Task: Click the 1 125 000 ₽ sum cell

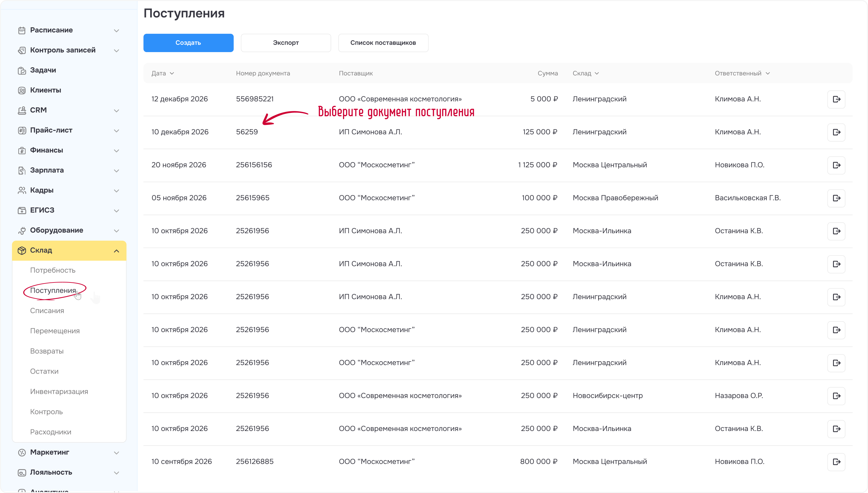Action: coord(537,165)
